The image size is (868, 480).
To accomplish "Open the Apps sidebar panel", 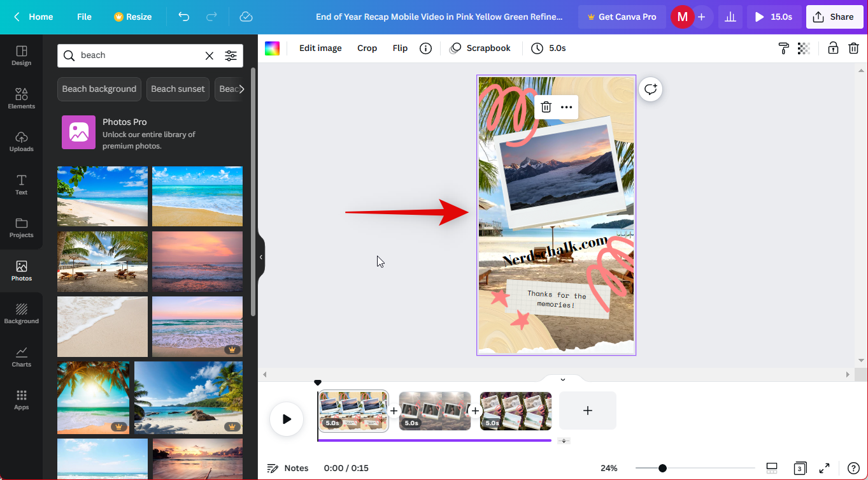I will coord(21,400).
